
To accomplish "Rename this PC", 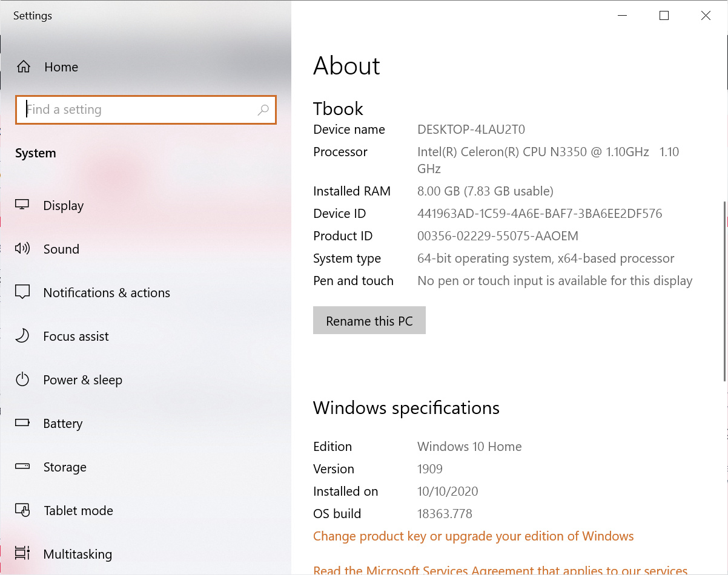I will [x=369, y=321].
